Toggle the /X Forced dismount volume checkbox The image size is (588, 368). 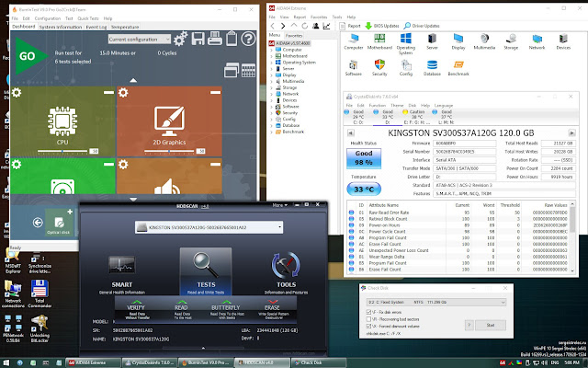point(368,327)
